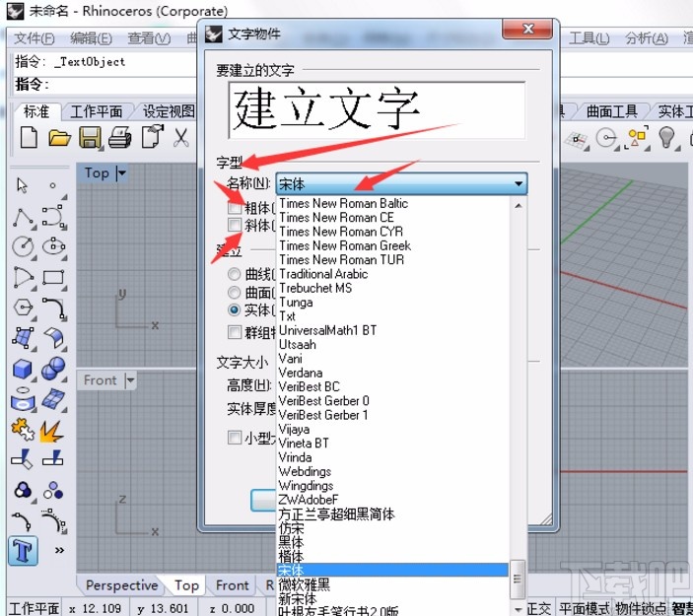Open the Front viewport title dropdown arrow
Image resolution: width=693 pixels, height=616 pixels.
(130, 380)
